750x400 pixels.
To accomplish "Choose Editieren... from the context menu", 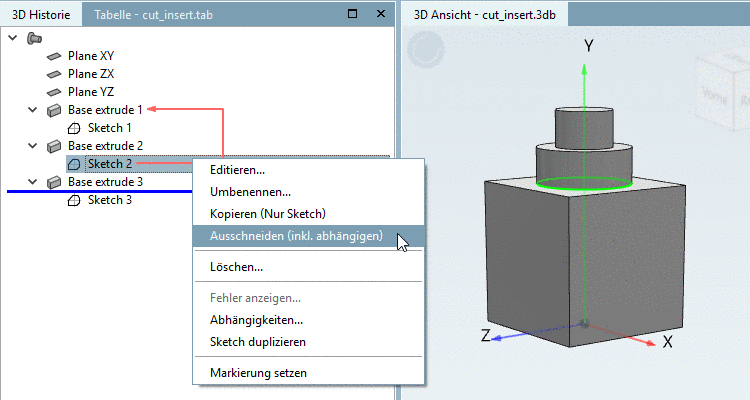I will coord(309,170).
